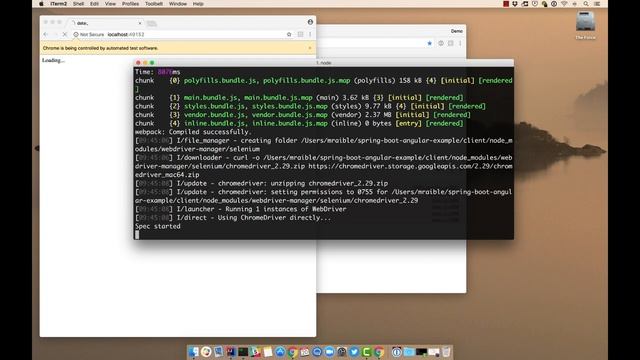The image size is (640, 360).
Task: Open Twitter from the Dock
Action: (353, 351)
